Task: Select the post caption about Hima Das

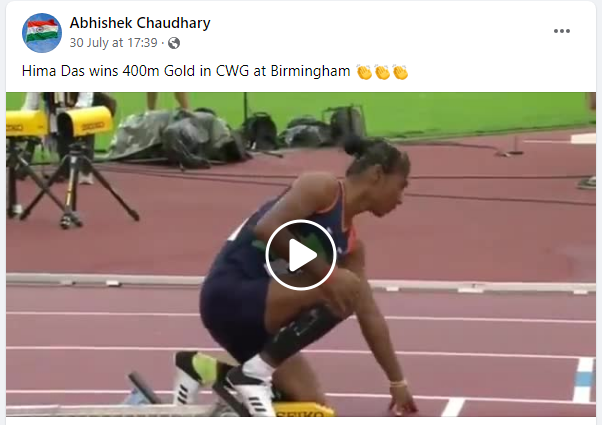Action: [x=215, y=71]
